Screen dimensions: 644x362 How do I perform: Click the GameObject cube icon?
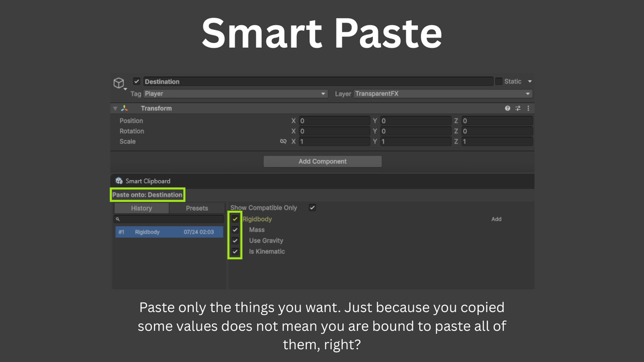pos(119,83)
